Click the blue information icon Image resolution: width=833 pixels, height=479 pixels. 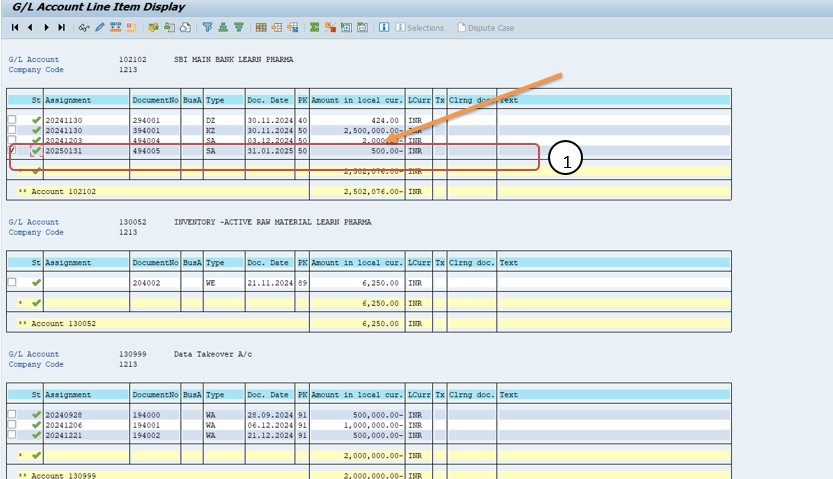384,28
